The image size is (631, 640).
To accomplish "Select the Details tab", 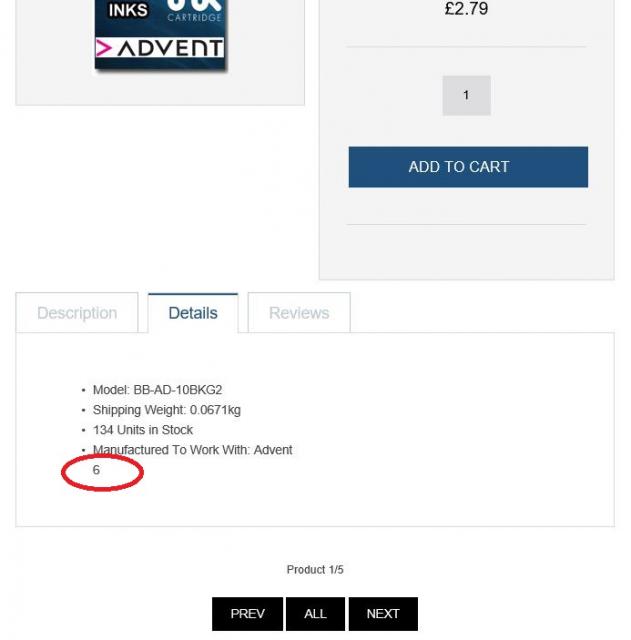I will [x=193, y=313].
